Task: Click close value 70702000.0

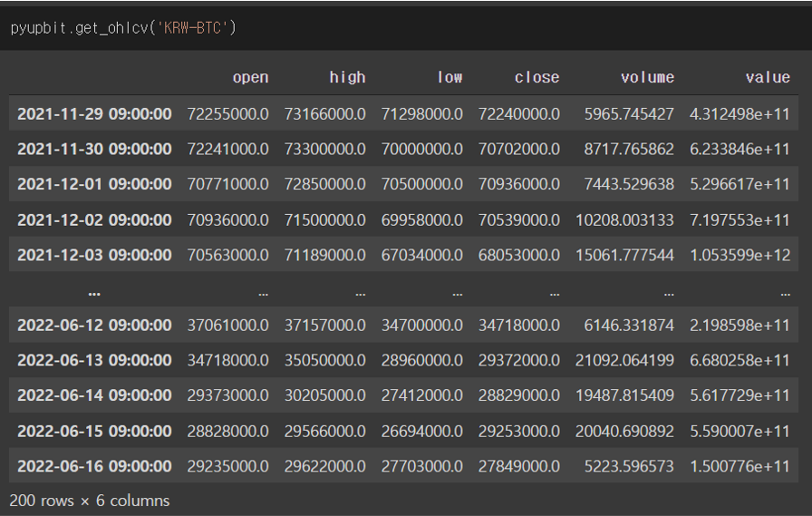Action: click(519, 150)
